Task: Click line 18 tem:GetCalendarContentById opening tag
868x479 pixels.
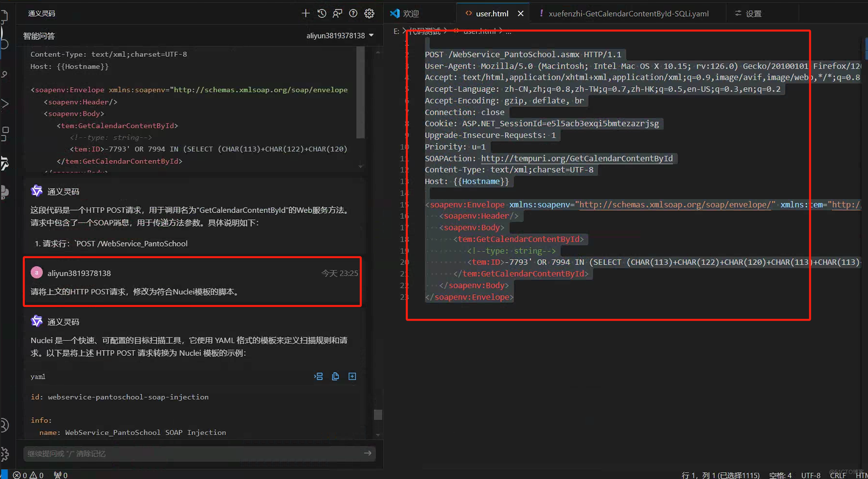Action: pyautogui.click(x=519, y=239)
